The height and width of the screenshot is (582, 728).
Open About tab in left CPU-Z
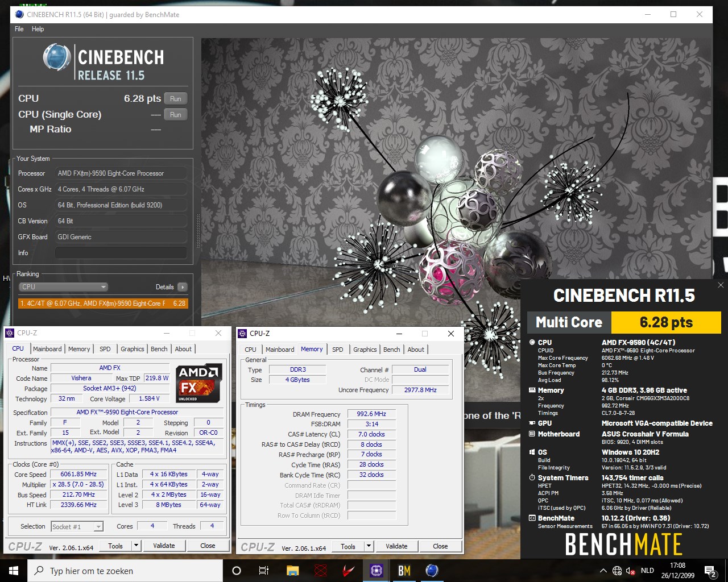point(183,349)
